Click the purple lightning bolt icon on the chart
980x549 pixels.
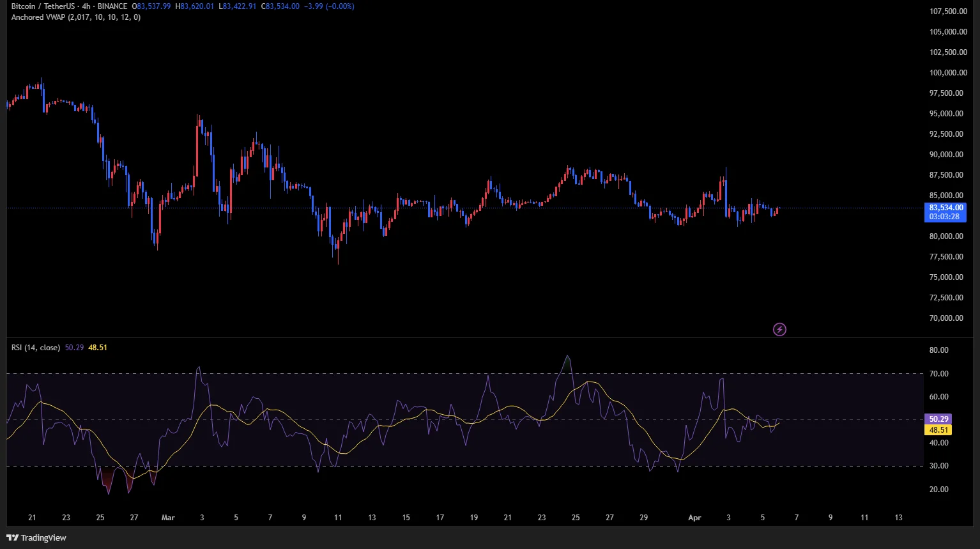(779, 329)
